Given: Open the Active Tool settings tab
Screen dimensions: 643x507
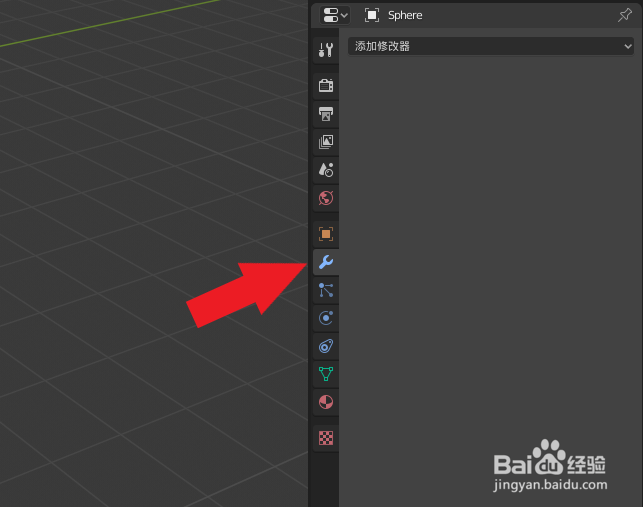Looking at the screenshot, I should [x=326, y=50].
